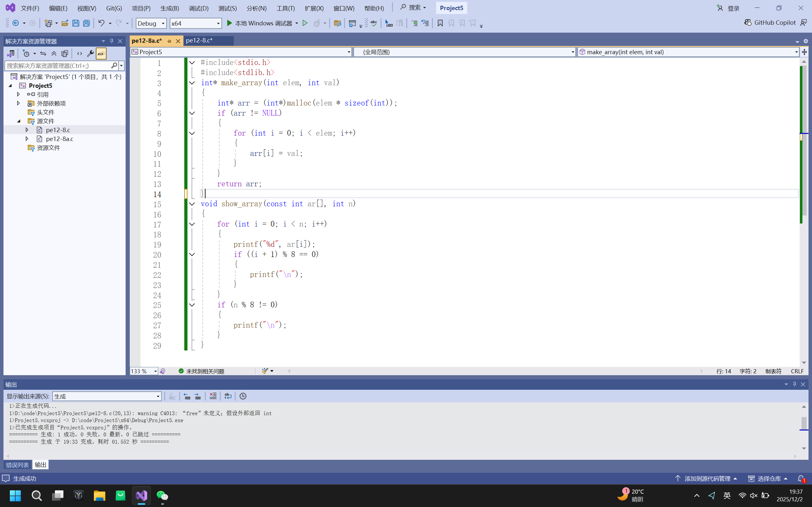This screenshot has width=812, height=507.
Task: Switch to the pe12-8.c* editor tab
Action: 199,41
